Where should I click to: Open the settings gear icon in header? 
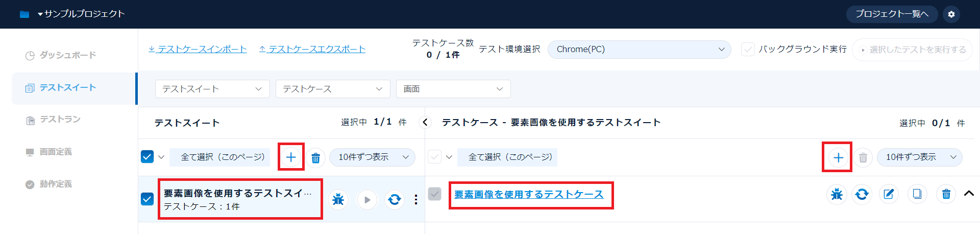[951, 14]
